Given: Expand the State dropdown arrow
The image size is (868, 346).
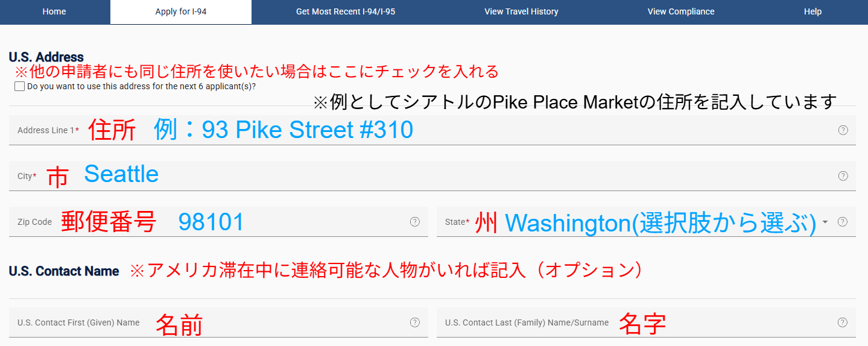Looking at the screenshot, I should 825,222.
